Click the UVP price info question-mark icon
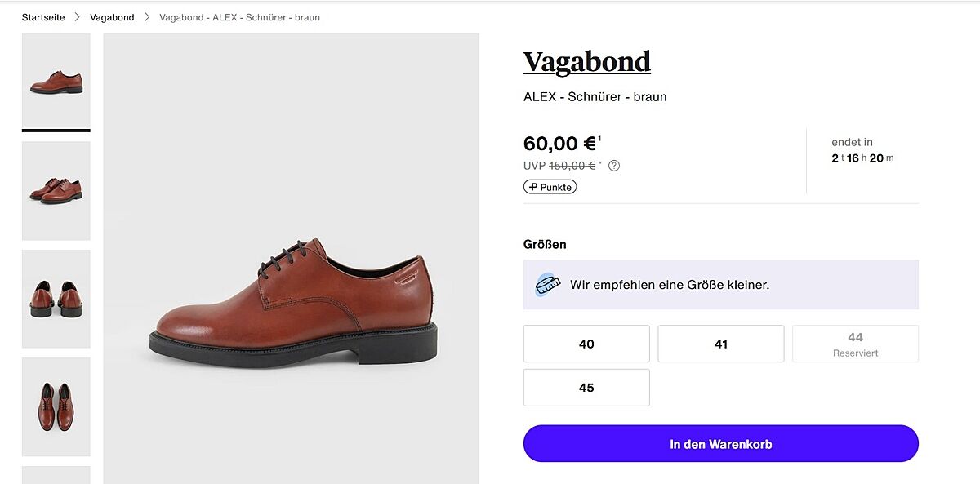The height and width of the screenshot is (484, 980). (x=614, y=166)
